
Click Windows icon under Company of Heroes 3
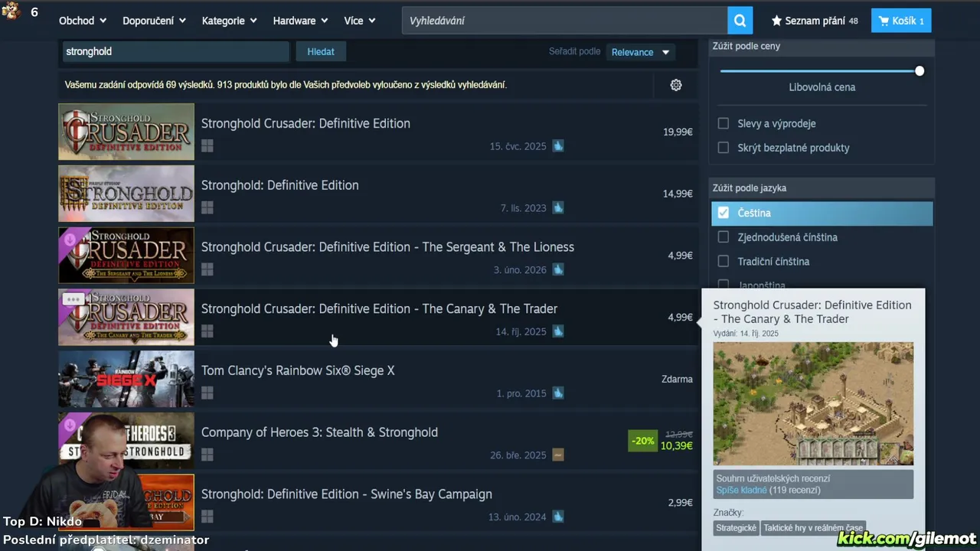tap(207, 455)
